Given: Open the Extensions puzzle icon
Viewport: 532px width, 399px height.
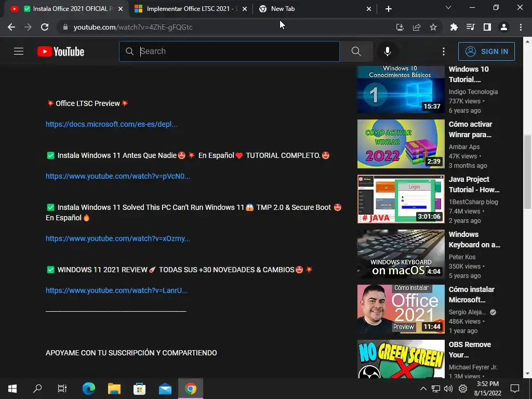Looking at the screenshot, I should [454, 27].
